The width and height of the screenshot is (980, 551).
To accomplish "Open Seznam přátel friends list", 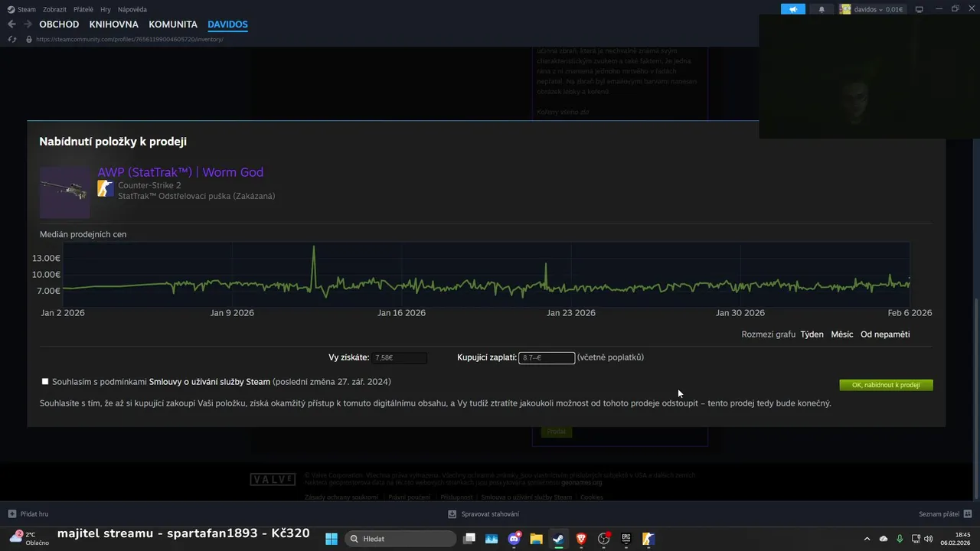I will (x=946, y=514).
